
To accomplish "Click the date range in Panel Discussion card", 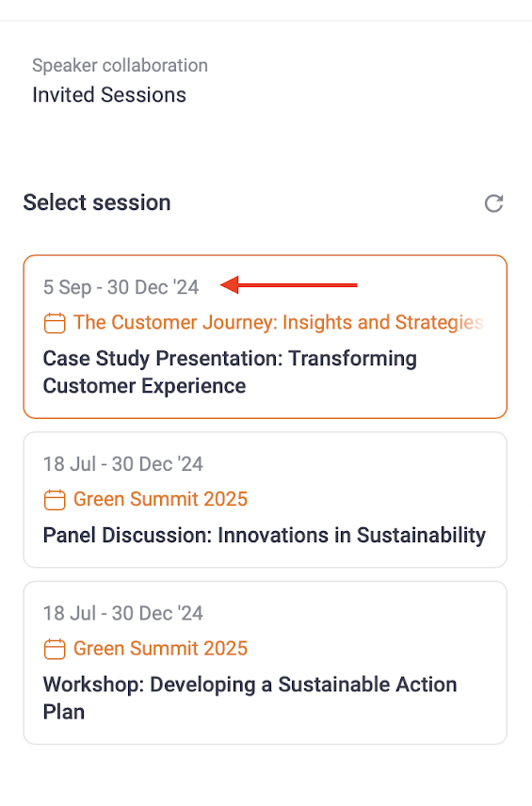I will tap(122, 464).
